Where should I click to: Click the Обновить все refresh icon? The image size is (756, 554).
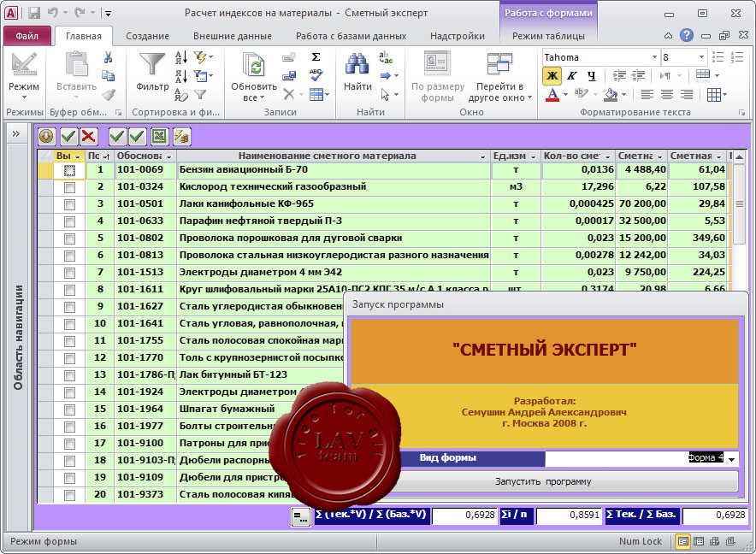[x=254, y=65]
